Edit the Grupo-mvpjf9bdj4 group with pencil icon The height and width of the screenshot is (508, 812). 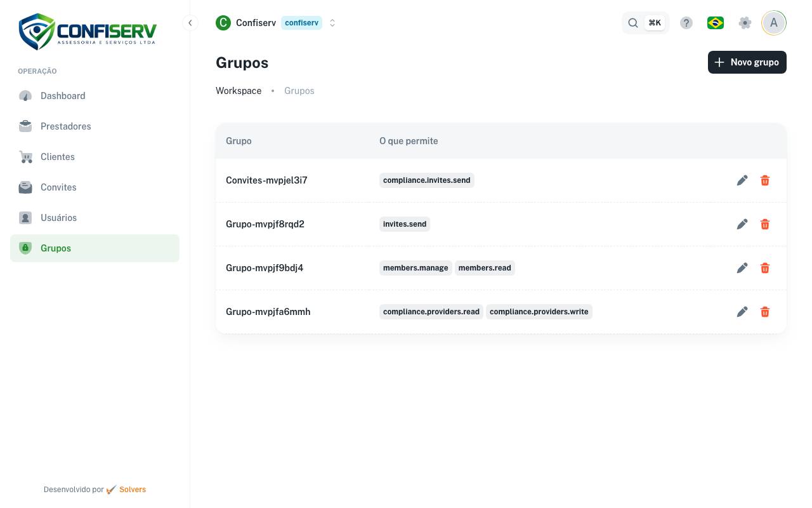[x=742, y=268]
